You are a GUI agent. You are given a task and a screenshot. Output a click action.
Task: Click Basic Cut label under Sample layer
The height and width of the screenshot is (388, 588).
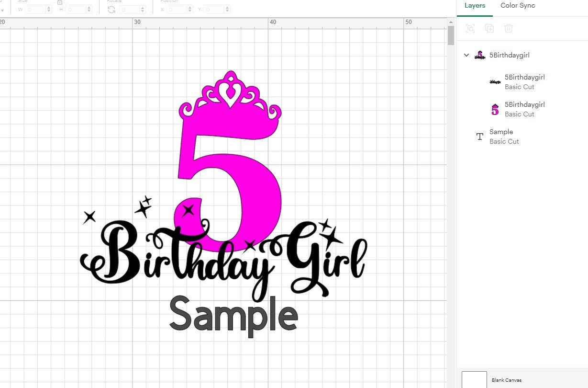[504, 141]
